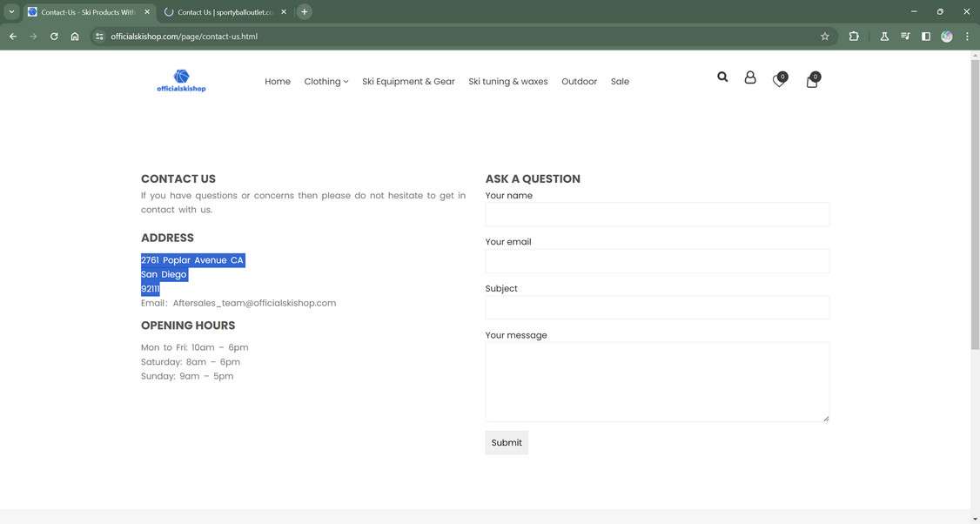Viewport: 980px width, 524px height.
Task: Close the Contact-Us Ski Products tab
Action: pos(147,12)
